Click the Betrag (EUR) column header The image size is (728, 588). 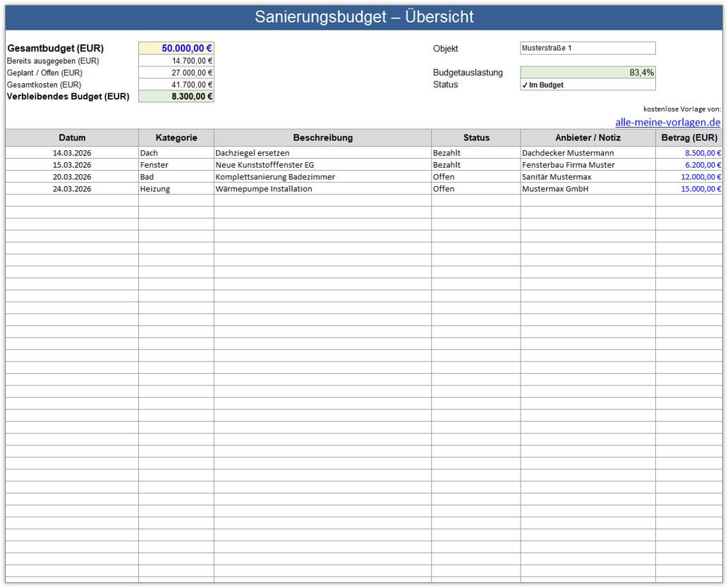pos(688,137)
